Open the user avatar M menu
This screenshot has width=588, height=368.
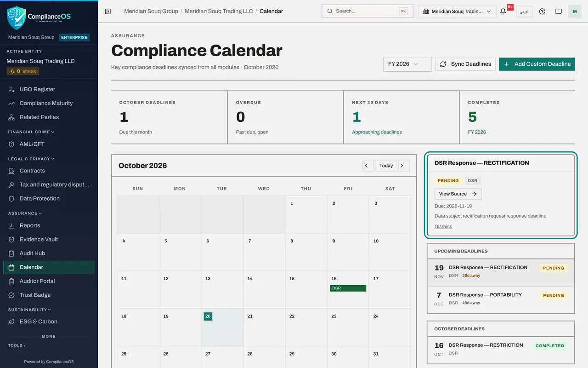coord(575,11)
